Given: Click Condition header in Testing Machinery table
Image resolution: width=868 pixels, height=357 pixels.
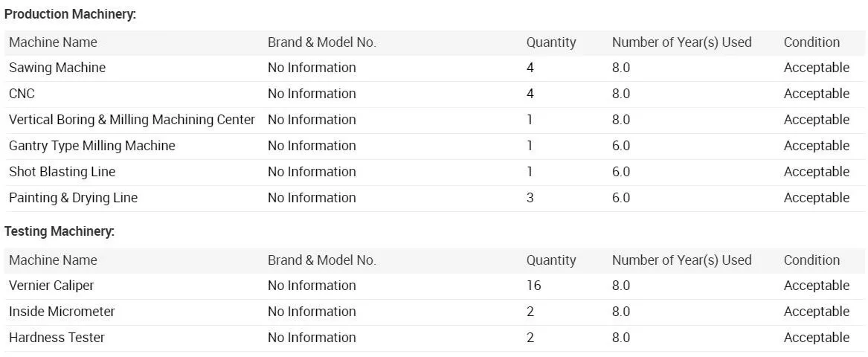Looking at the screenshot, I should tap(811, 260).
